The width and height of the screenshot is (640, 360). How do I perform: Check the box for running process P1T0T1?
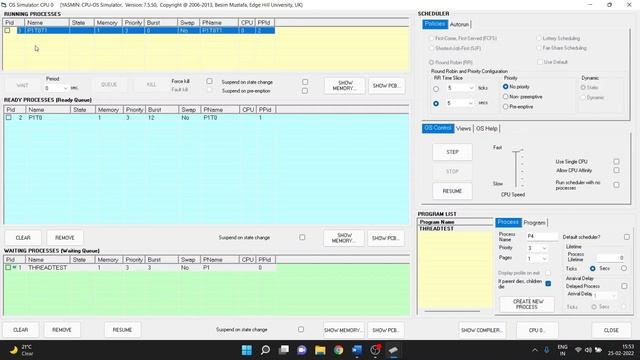[7, 30]
